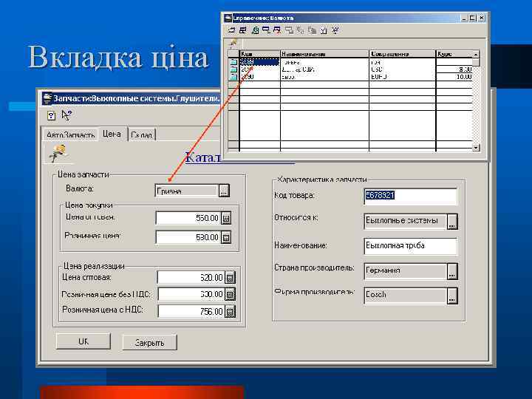This screenshot has height=399, width=532.
Task: Click the figure picture under the tabs
Action: coord(58,153)
